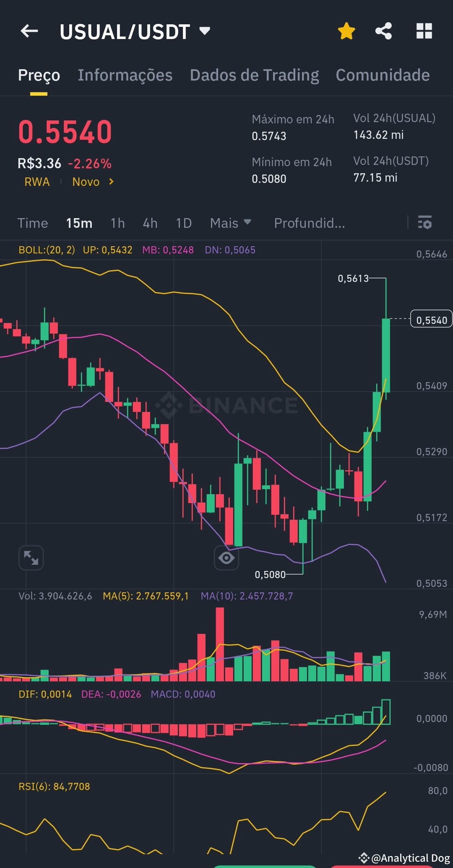
Task: Expand the Novo tag chevron
Action: (111, 182)
